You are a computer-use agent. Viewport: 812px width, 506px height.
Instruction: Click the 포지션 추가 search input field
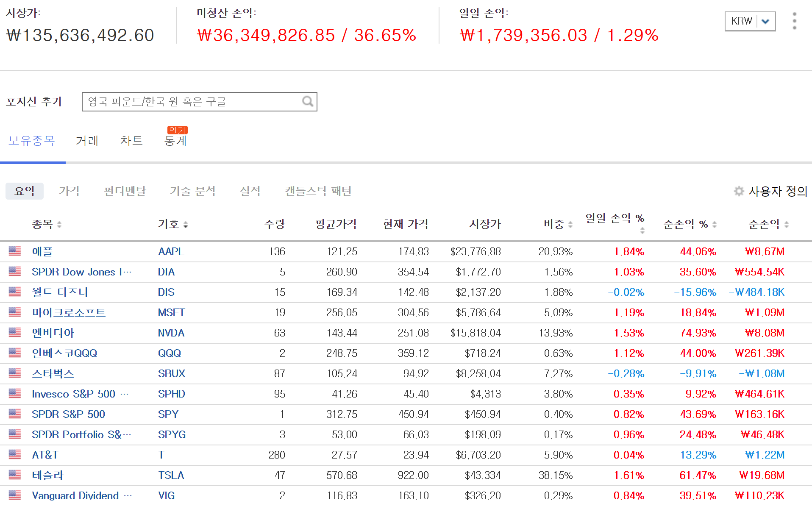pyautogui.click(x=199, y=102)
